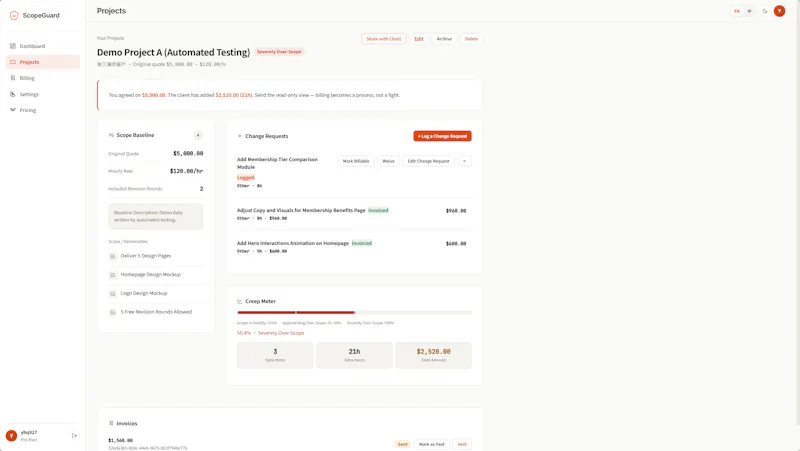Click icon beside 5 Free Revision Rounds Allowed
Image resolution: width=800 pixels, height=451 pixels.
tap(113, 312)
